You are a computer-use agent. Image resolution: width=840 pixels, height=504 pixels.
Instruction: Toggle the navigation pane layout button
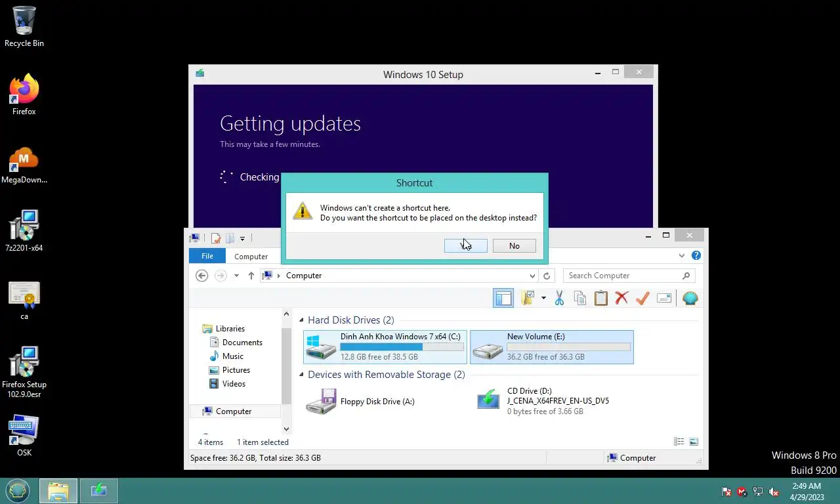point(503,298)
